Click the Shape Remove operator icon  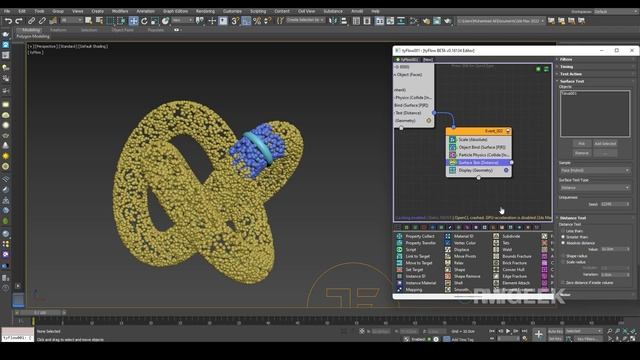[x=448, y=276]
